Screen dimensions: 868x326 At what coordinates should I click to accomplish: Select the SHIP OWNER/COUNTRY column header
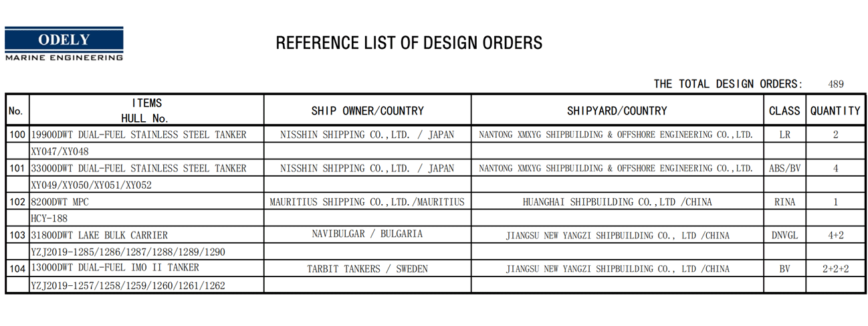coord(367,110)
